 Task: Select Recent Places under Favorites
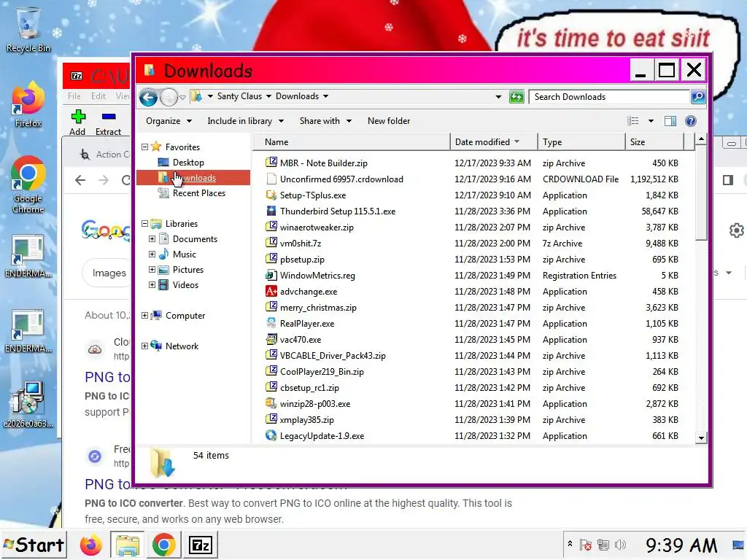pos(199,192)
